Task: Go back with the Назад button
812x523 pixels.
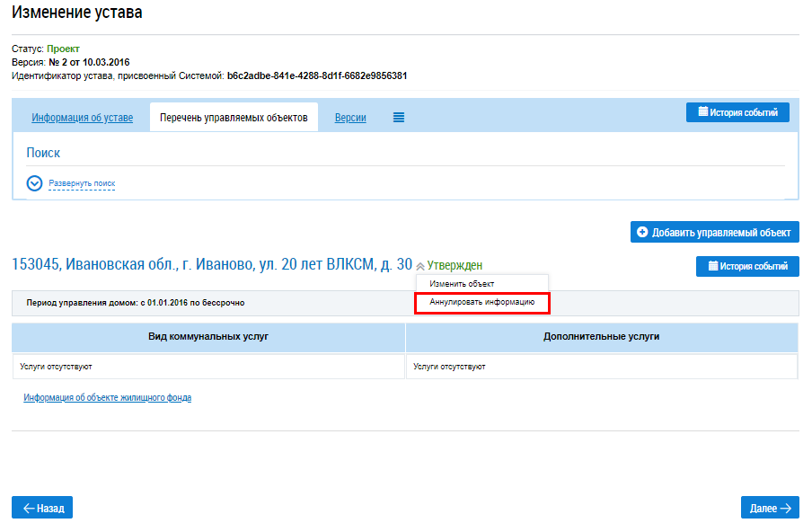Action: click(42, 508)
